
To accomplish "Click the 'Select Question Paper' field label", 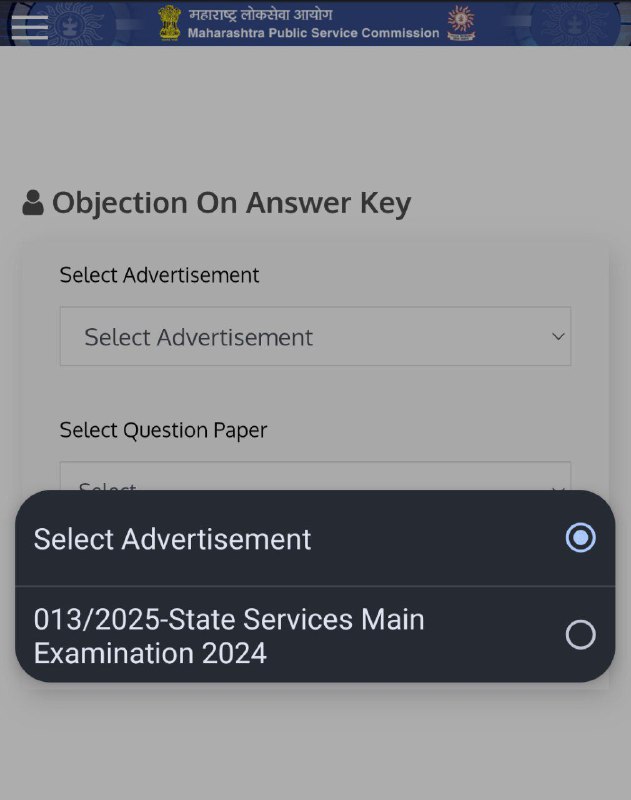I will (x=163, y=430).
